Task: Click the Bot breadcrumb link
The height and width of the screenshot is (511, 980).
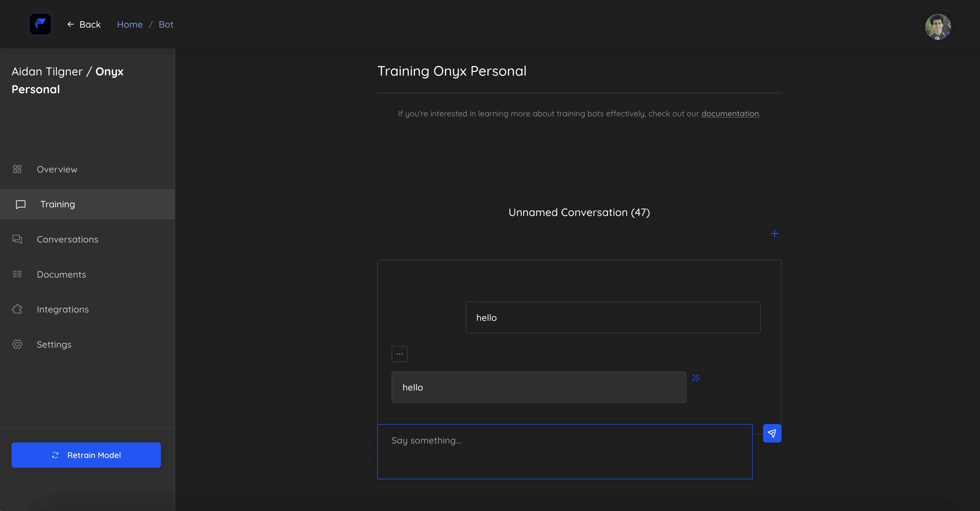Action: 166,24
